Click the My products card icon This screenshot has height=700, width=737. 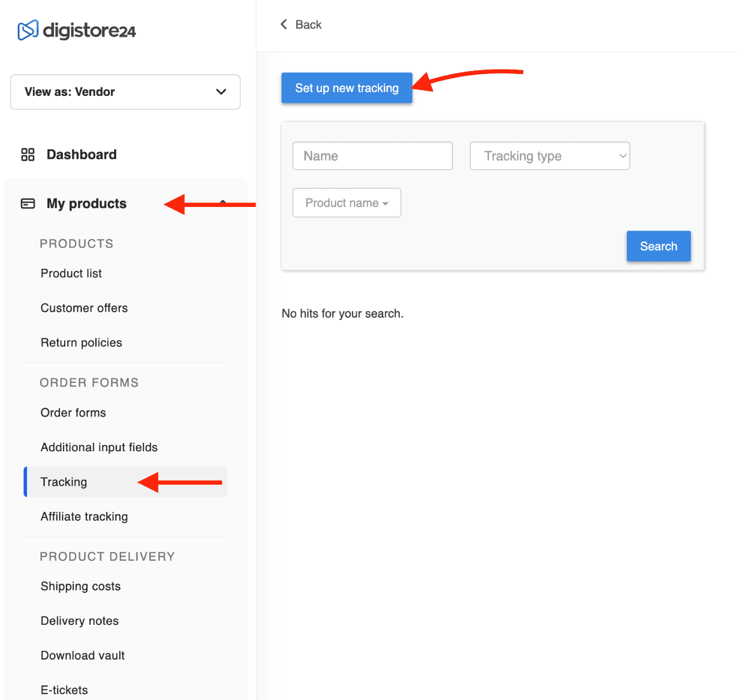coord(28,204)
